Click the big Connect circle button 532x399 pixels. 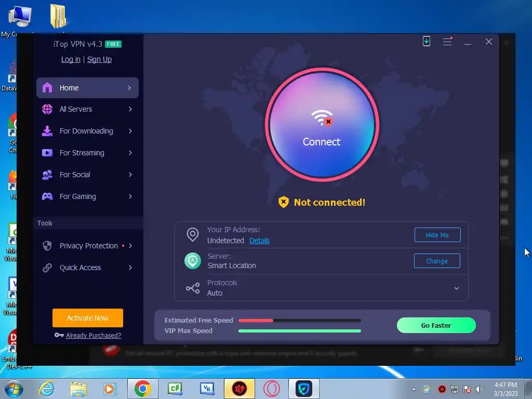click(x=322, y=125)
